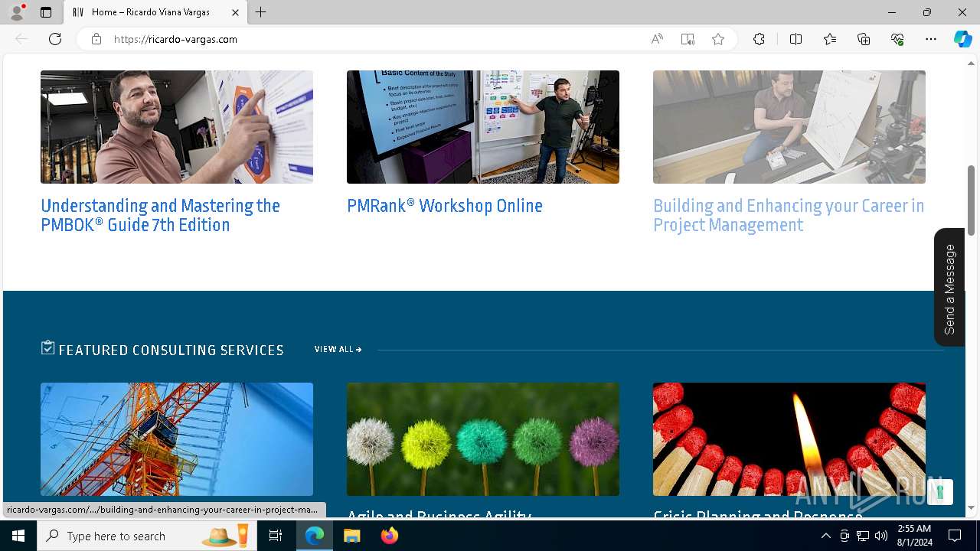980x551 pixels.
Task: Click the PMBOK Guide course thumbnail
Action: (177, 127)
